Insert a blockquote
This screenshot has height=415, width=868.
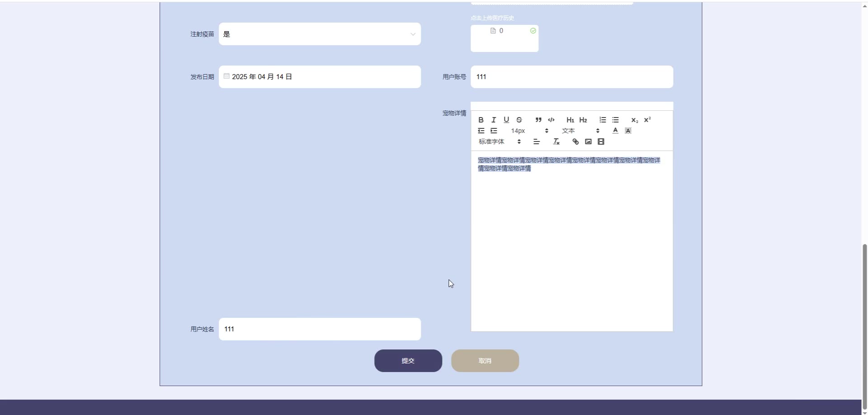pyautogui.click(x=538, y=120)
